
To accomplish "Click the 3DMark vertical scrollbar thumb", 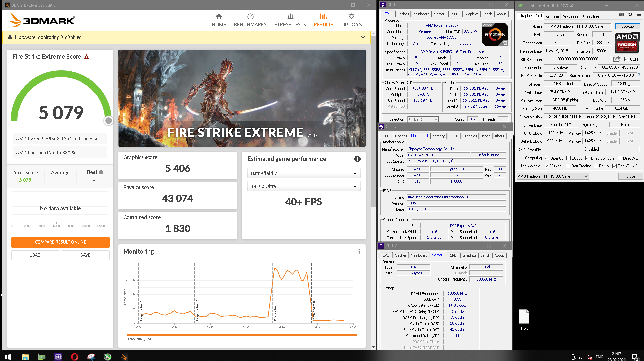I will pos(373,121).
